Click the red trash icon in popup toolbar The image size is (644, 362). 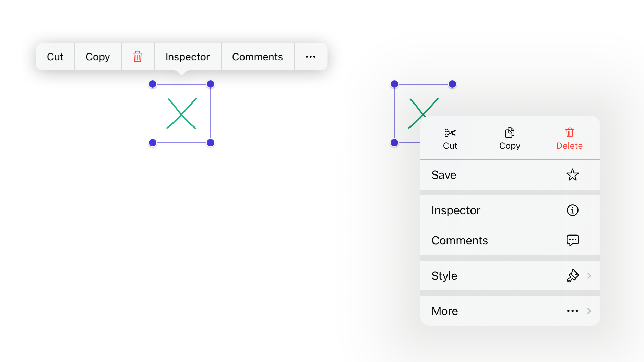click(138, 57)
